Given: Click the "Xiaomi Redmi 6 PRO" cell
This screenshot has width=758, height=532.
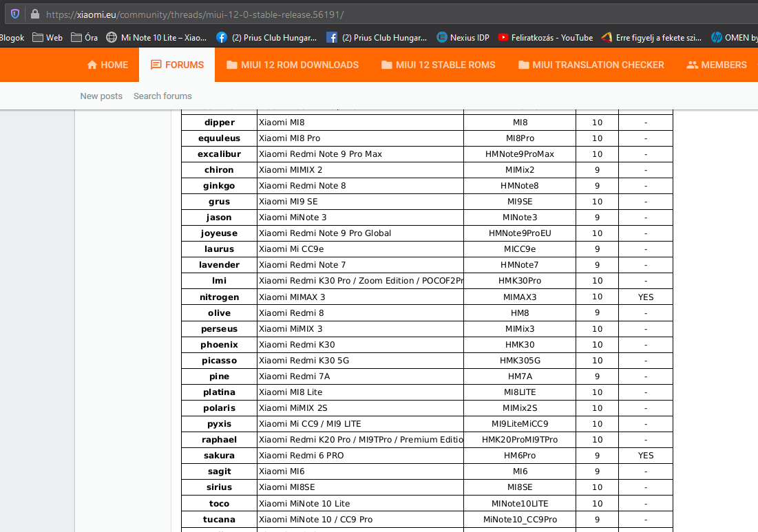Looking at the screenshot, I should (361, 456).
